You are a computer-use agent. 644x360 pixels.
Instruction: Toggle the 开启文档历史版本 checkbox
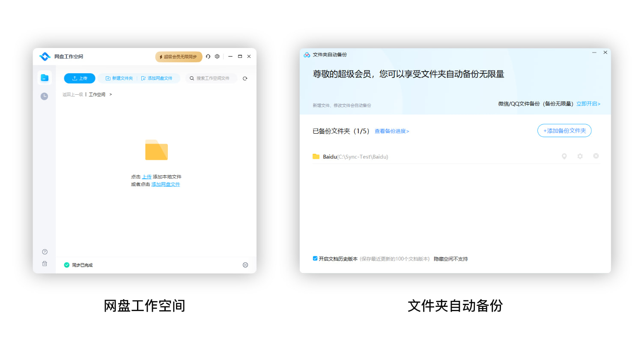pos(315,258)
